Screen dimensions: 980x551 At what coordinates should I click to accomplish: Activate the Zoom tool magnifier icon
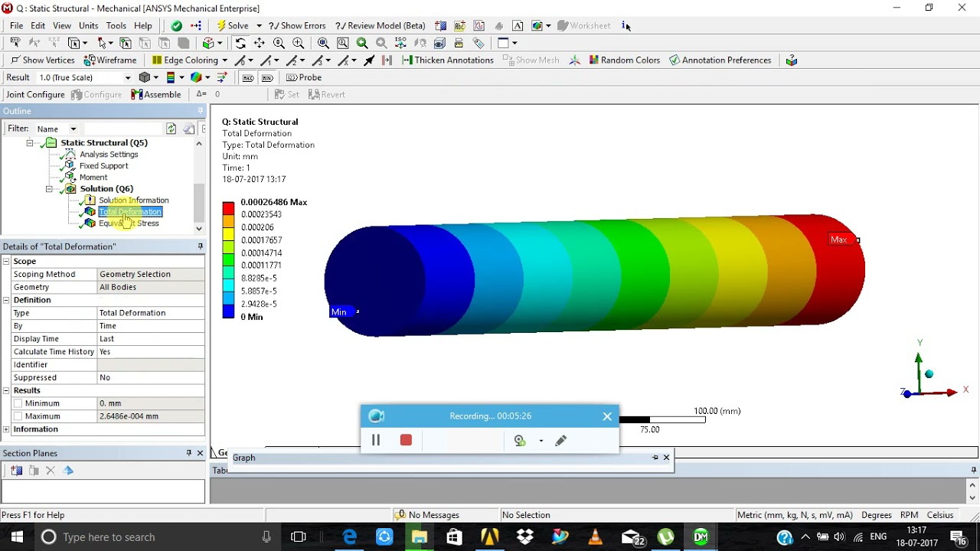tap(279, 43)
